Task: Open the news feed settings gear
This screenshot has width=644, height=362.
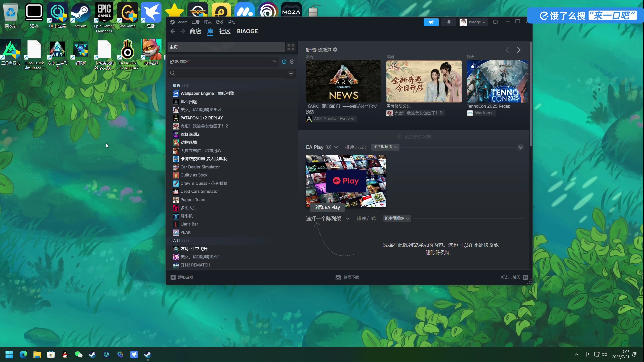Action: 335,50
